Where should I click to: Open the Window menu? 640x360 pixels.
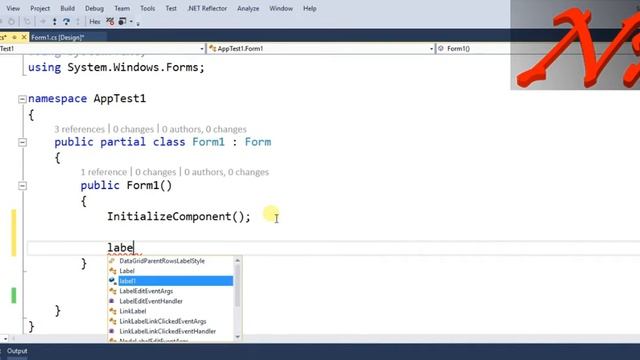(281, 8)
